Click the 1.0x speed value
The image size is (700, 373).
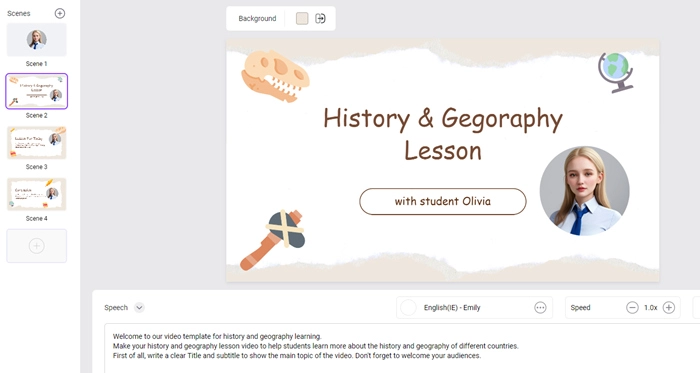click(650, 307)
